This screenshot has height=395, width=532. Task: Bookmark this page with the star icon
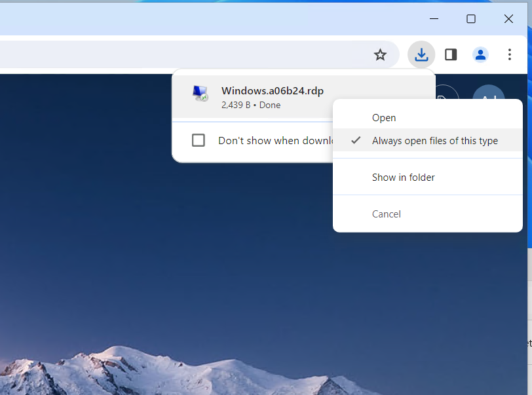click(380, 54)
